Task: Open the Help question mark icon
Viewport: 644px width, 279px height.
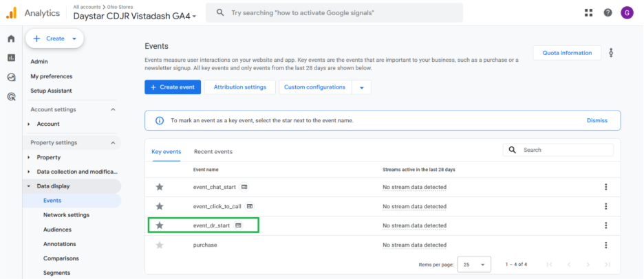Action: 608,13
